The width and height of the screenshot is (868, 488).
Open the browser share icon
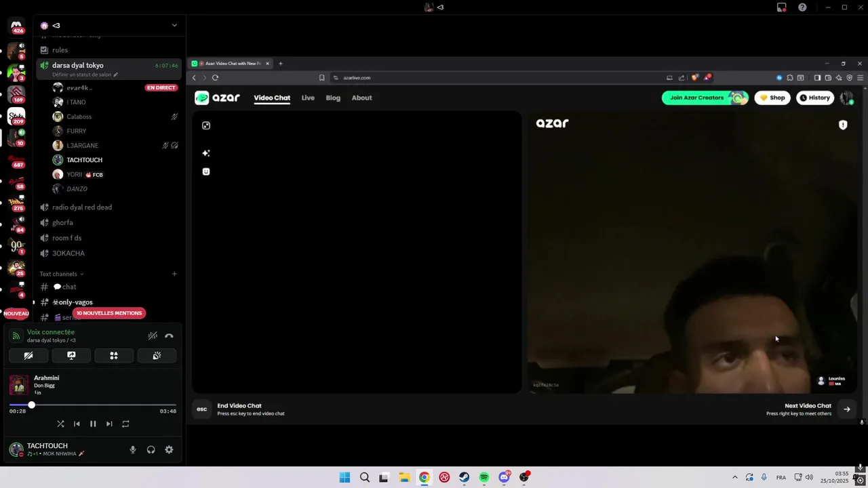coord(682,78)
